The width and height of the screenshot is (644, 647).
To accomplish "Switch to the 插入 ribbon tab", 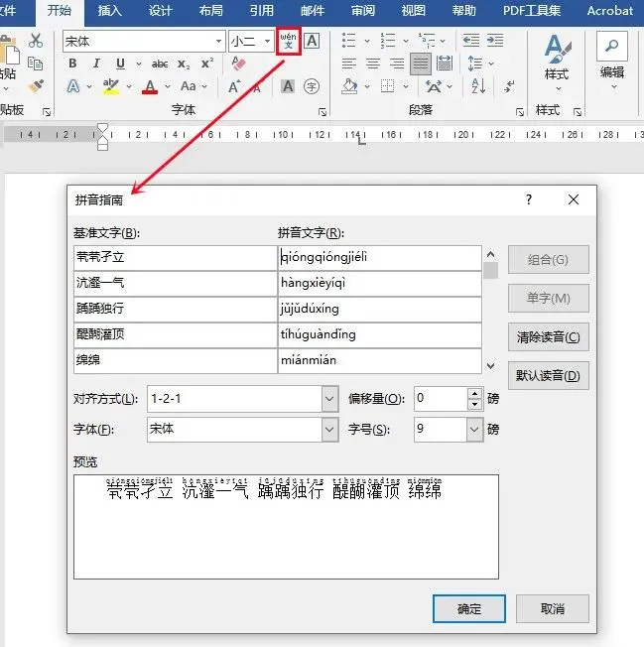I will coord(110,11).
